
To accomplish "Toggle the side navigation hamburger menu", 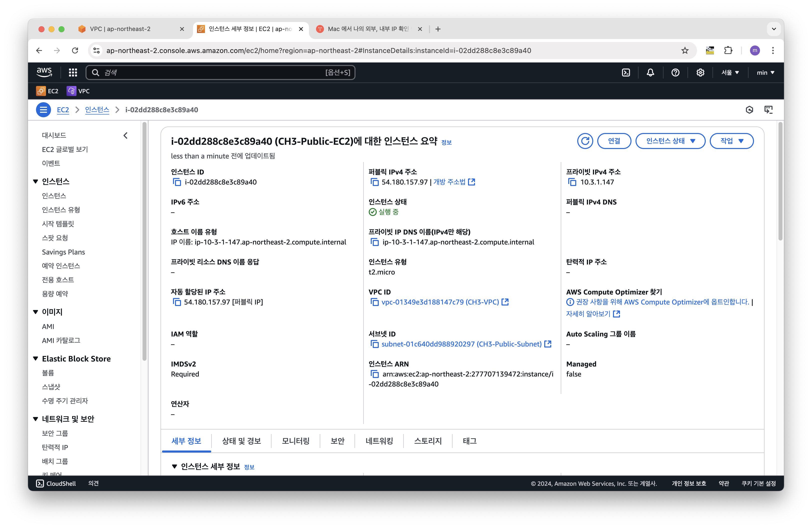I will click(x=43, y=110).
